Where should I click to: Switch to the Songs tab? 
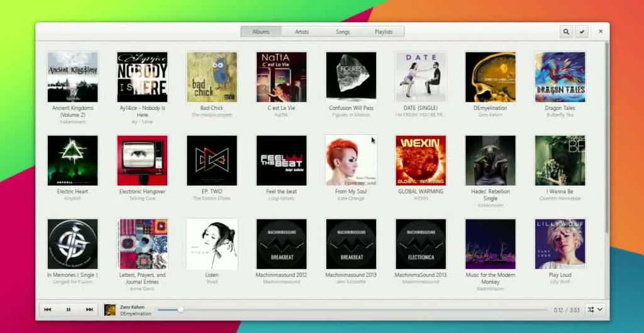click(x=343, y=31)
